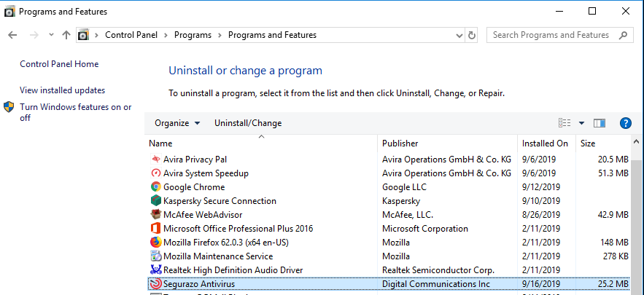The width and height of the screenshot is (644, 295).
Task: Click the shield icon beside Windows features
Action: click(9, 107)
